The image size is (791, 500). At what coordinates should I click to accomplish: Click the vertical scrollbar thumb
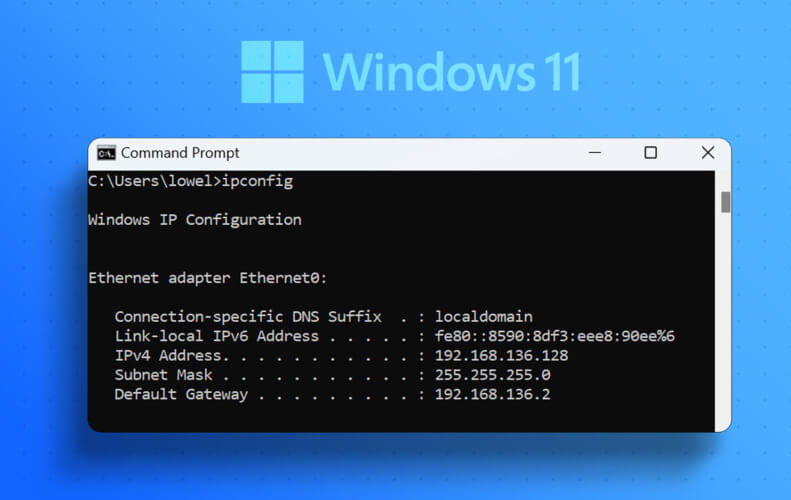coord(725,202)
